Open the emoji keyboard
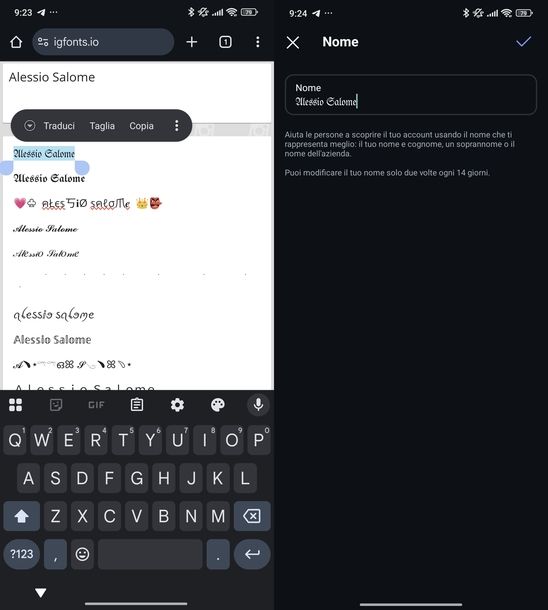 [x=82, y=554]
